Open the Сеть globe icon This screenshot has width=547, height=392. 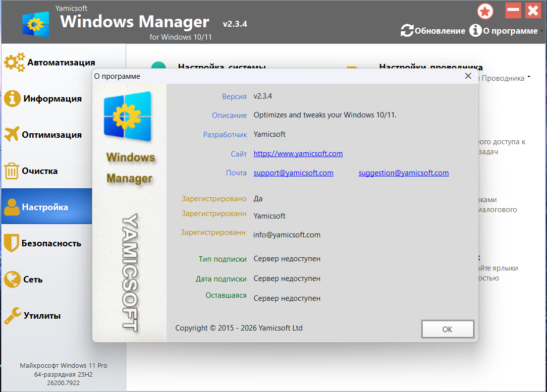pyautogui.click(x=12, y=280)
